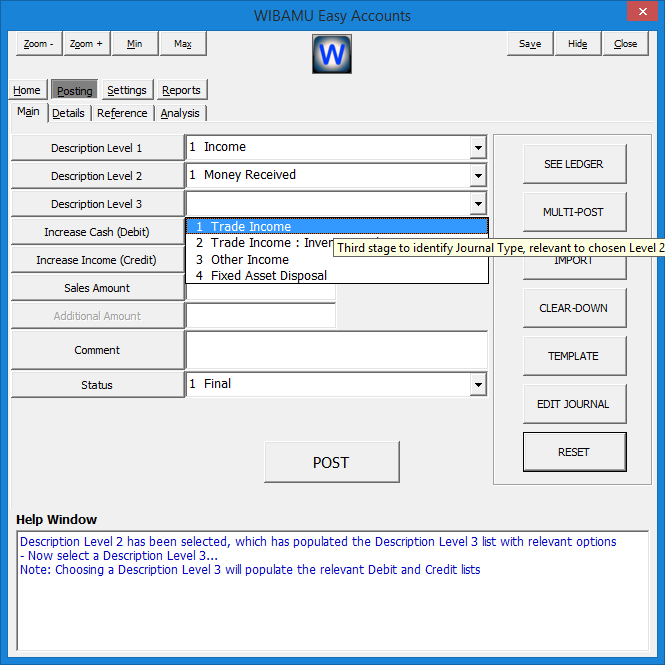Click the POST button

click(331, 462)
